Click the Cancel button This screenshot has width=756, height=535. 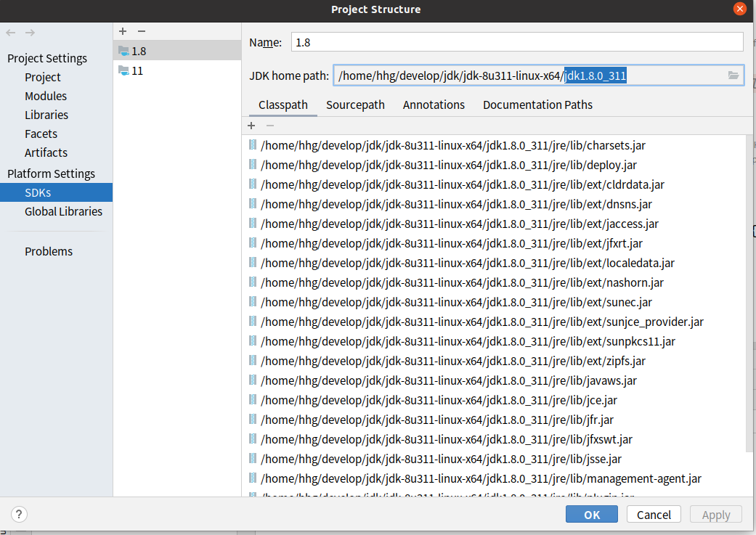click(654, 514)
